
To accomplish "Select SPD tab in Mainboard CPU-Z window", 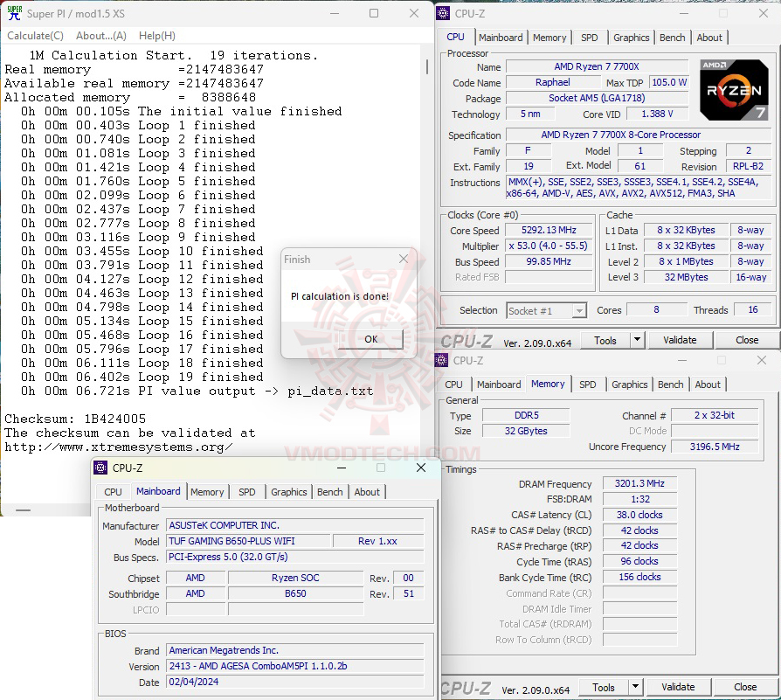I will click(246, 492).
